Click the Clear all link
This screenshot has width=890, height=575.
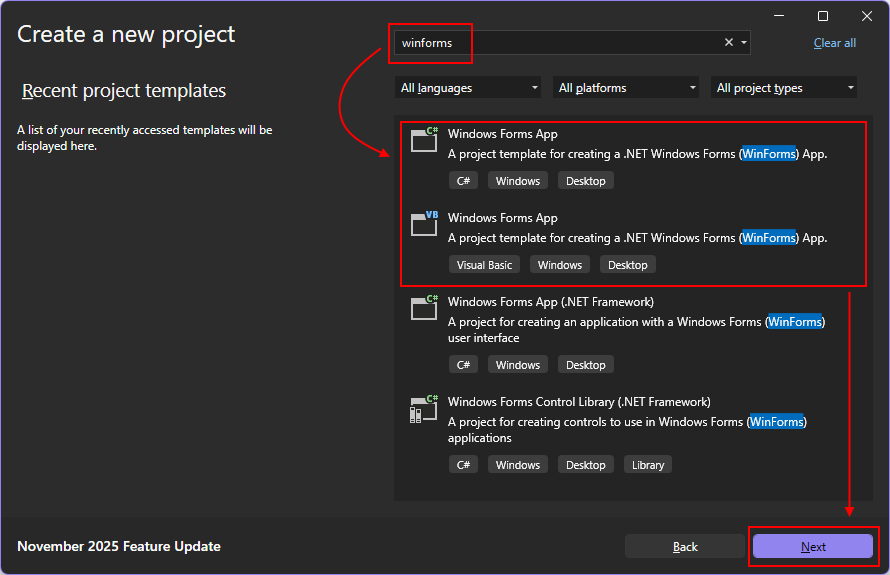coord(834,43)
